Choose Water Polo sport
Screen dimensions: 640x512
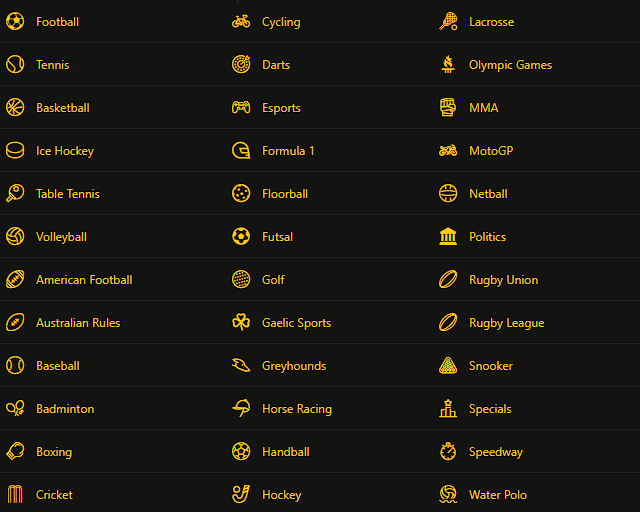[497, 495]
